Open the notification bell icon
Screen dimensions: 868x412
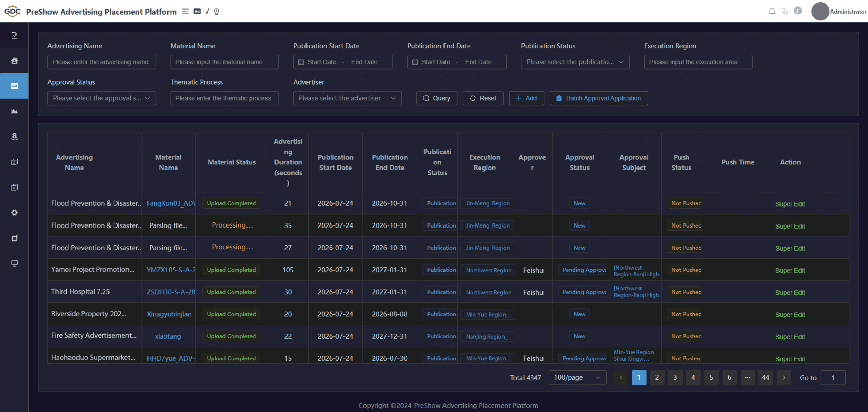[772, 12]
